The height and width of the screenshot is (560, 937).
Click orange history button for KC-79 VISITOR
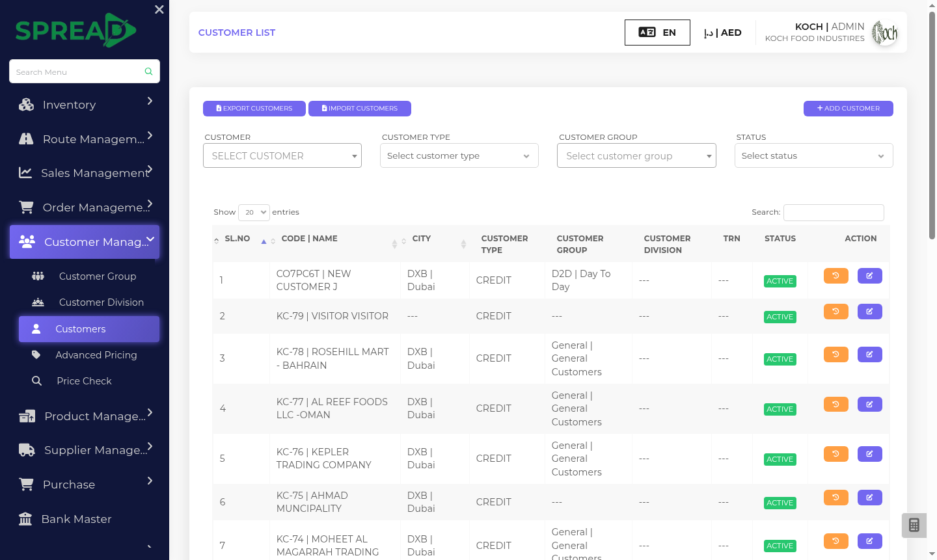tap(836, 312)
